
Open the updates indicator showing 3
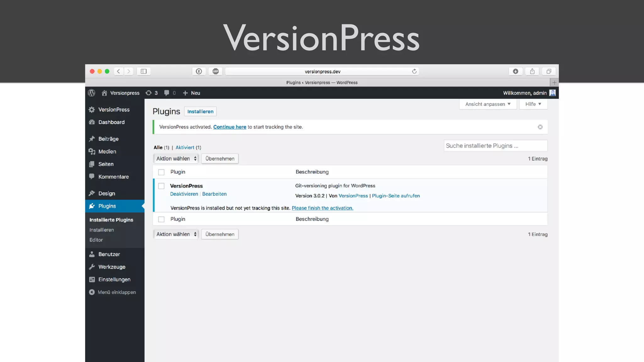(x=152, y=93)
